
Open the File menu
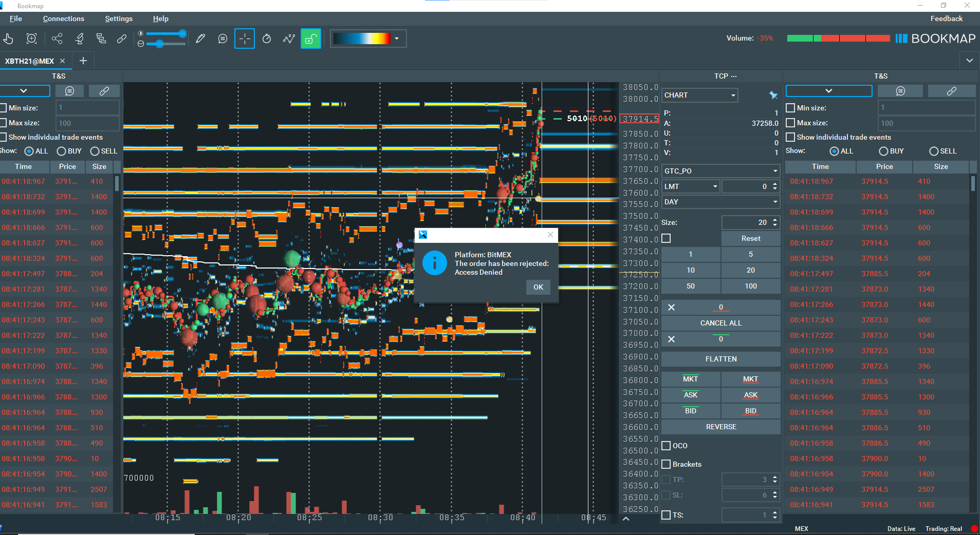click(16, 18)
